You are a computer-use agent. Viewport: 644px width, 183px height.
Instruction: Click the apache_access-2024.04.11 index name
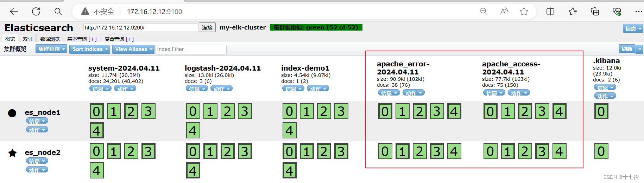point(511,68)
